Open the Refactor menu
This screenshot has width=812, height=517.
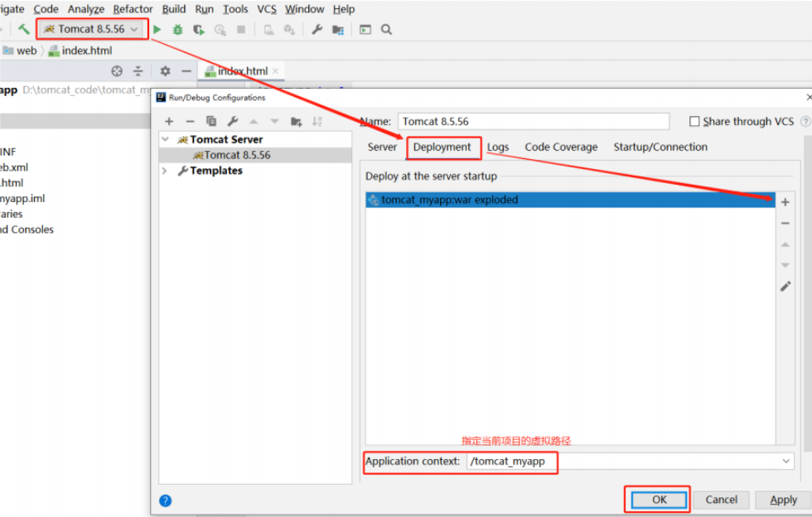point(133,9)
